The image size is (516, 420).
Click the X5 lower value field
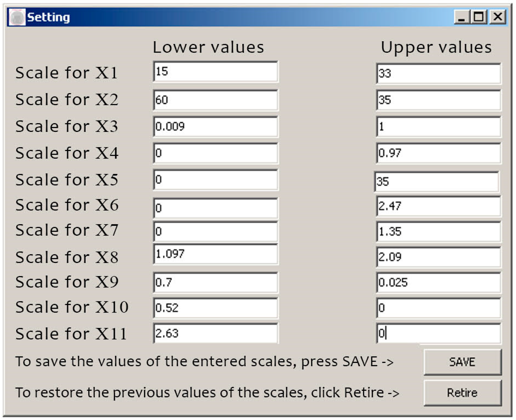pos(215,180)
